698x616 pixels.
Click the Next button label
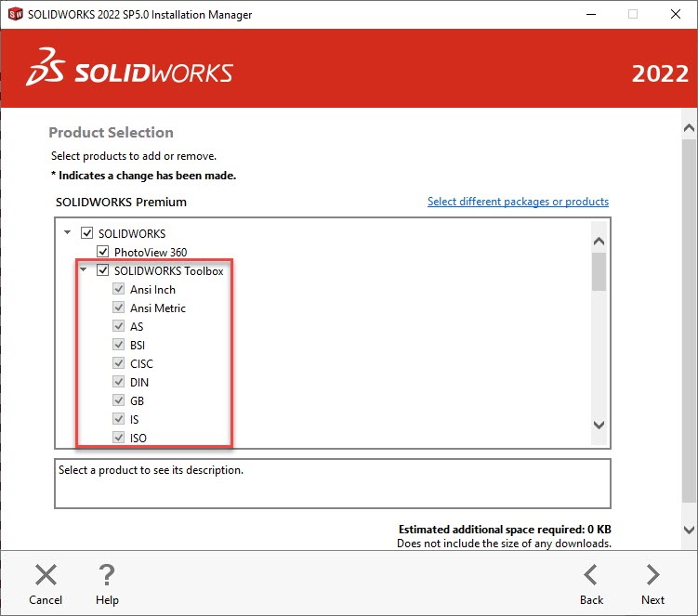[x=652, y=600]
